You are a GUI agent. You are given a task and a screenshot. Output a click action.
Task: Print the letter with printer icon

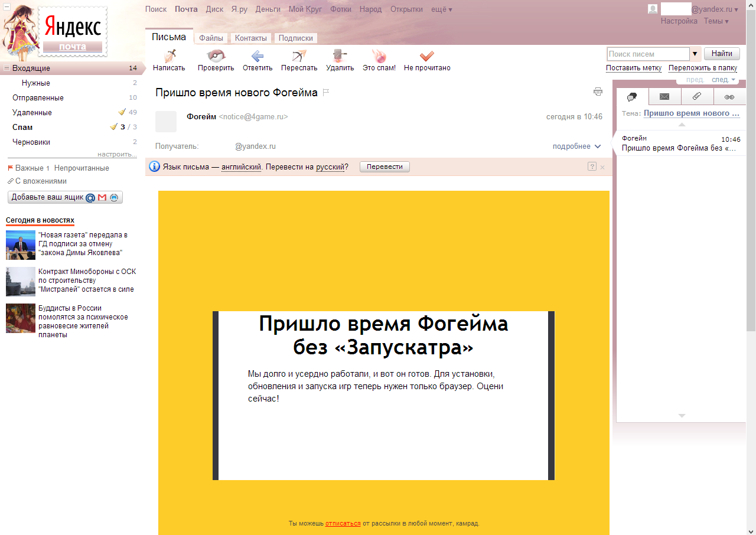pyautogui.click(x=598, y=92)
